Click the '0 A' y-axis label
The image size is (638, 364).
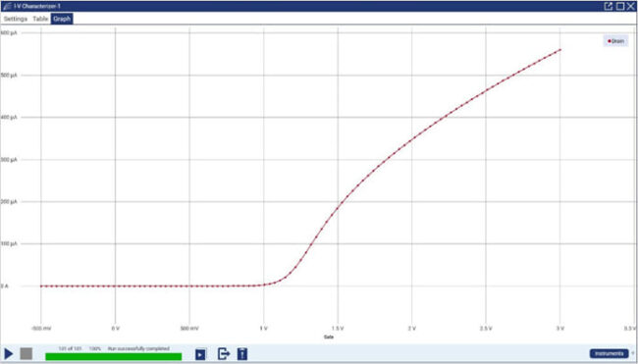coord(5,286)
